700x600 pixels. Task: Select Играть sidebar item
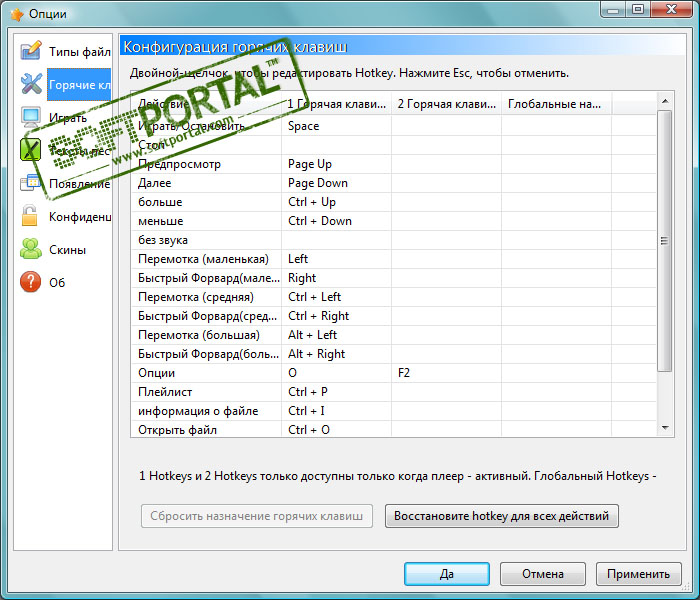pyautogui.click(x=68, y=117)
